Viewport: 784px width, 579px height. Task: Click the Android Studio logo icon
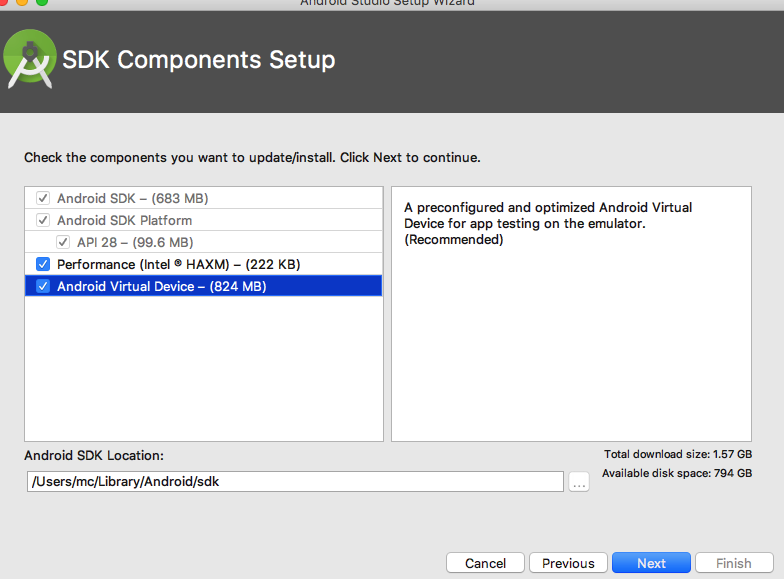pyautogui.click(x=30, y=60)
